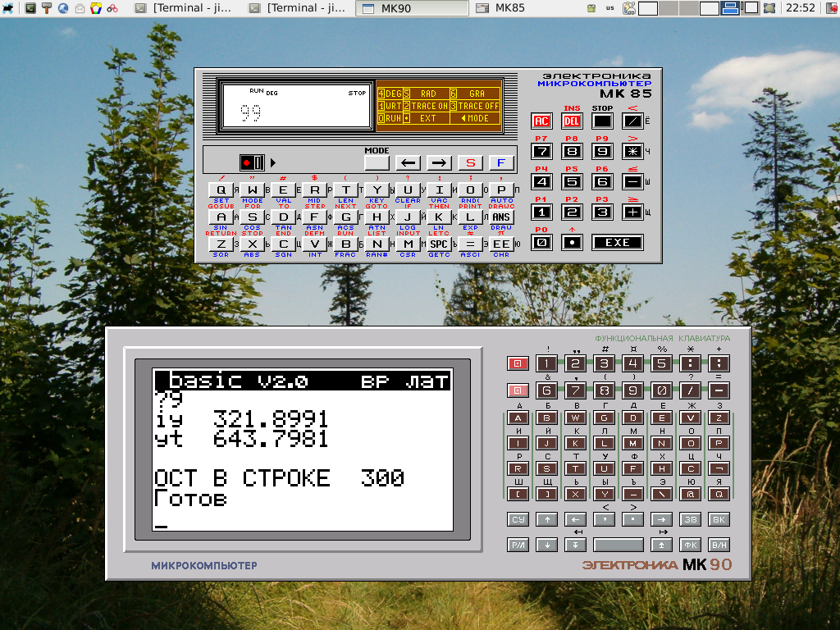Viewport: 840px width, 630px height.
Task: Click the @ key on MK90
Action: click(x=691, y=494)
